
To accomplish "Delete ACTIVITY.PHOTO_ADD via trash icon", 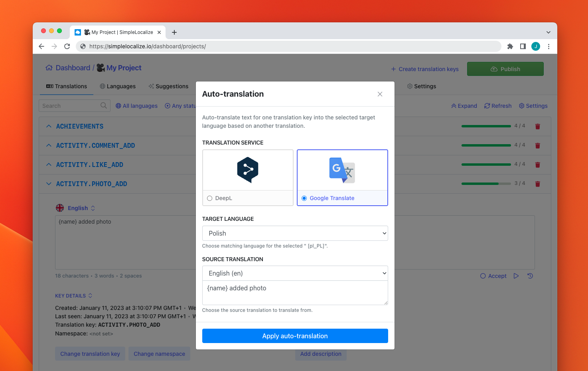I will (x=537, y=184).
